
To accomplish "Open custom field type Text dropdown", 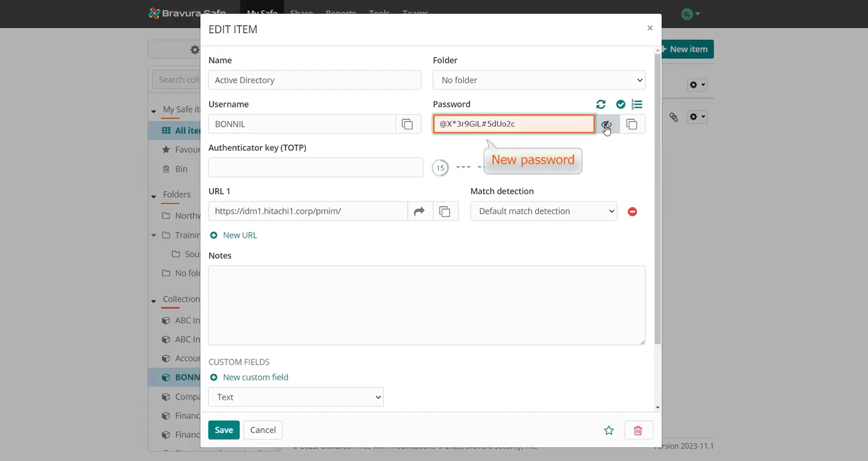I will click(x=296, y=397).
